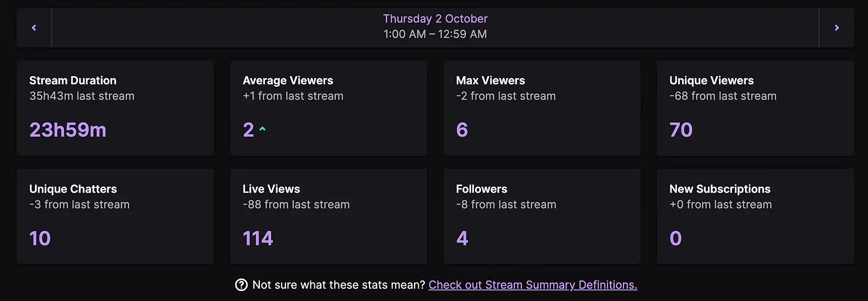Viewport: 868px width, 301px height.
Task: Select the Max Viewers card title
Action: [490, 80]
